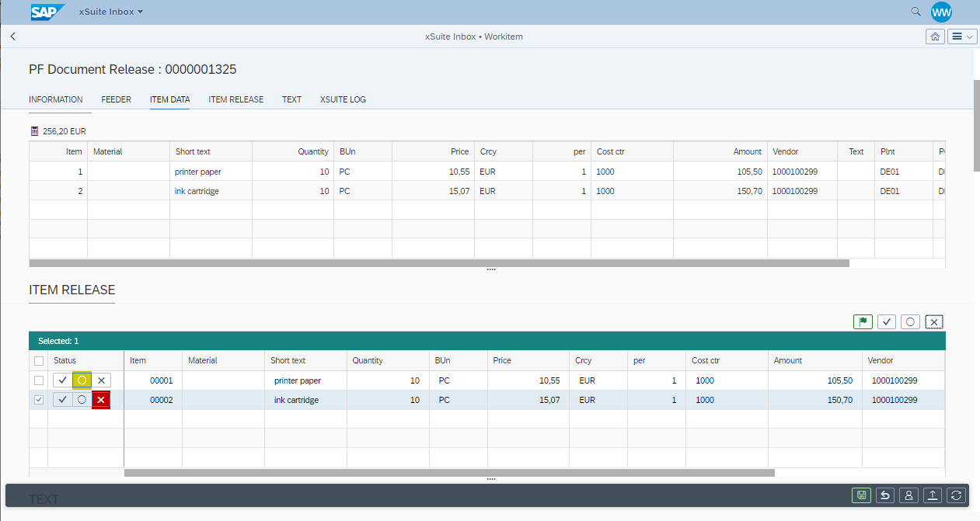Screen dimensions: 980x521
Task: Open the xSuite Inbox dropdown menu
Action: tap(111, 12)
